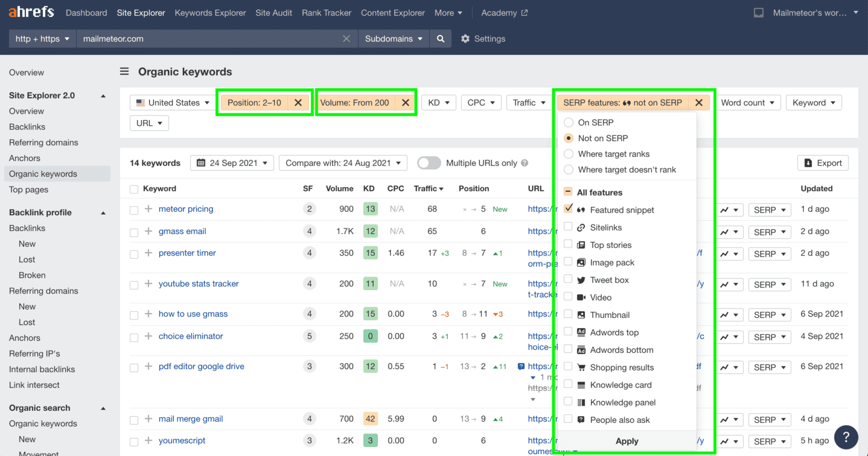Open the http + https protocol dropdown
Screen dimensions: 868x456
click(42, 39)
